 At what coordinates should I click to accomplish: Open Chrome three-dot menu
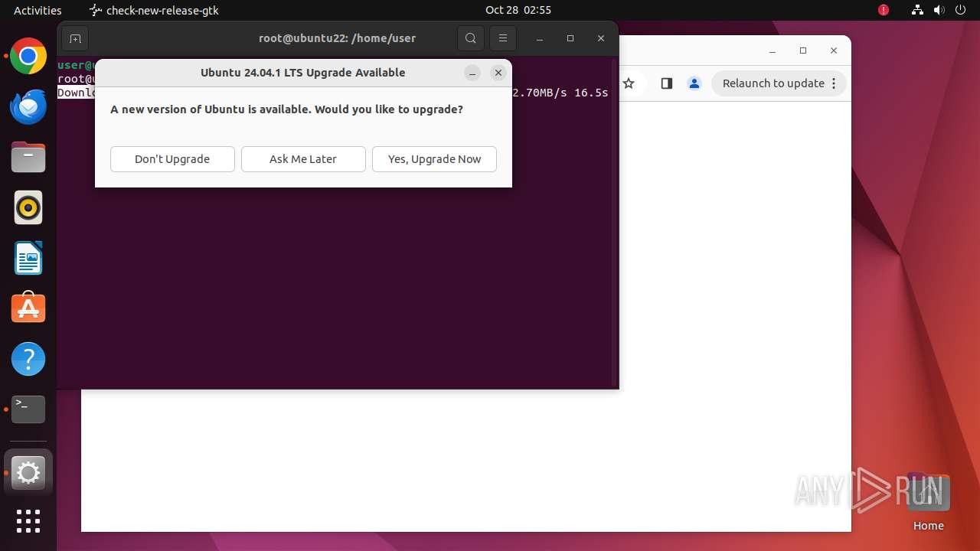(834, 83)
